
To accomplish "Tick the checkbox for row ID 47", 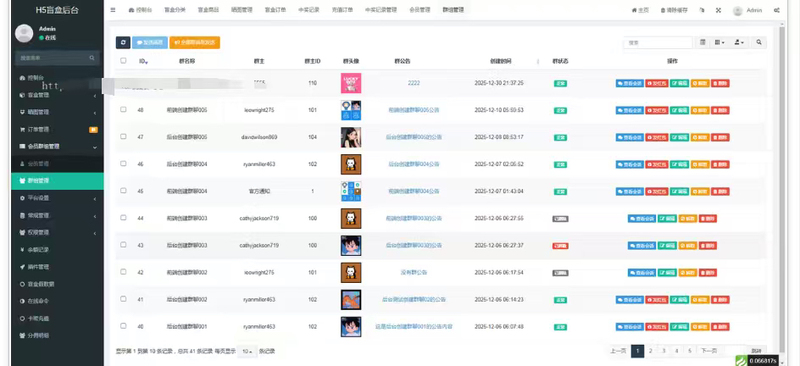I will [x=123, y=136].
